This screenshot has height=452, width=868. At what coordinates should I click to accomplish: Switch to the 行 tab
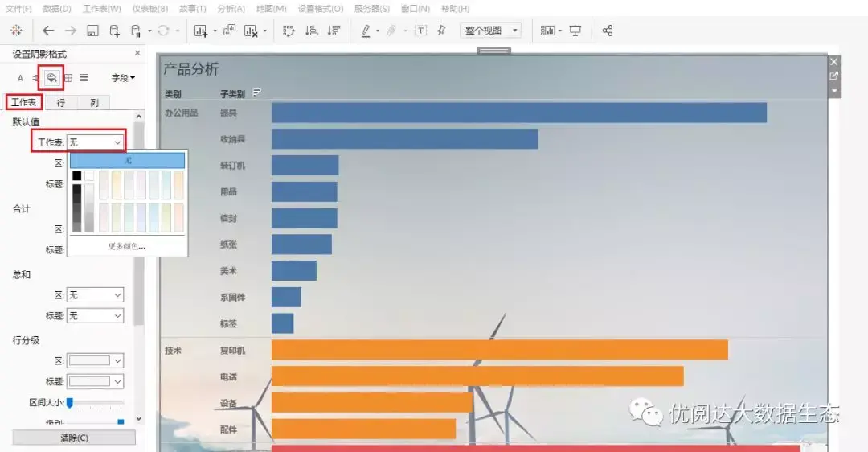coord(61,102)
